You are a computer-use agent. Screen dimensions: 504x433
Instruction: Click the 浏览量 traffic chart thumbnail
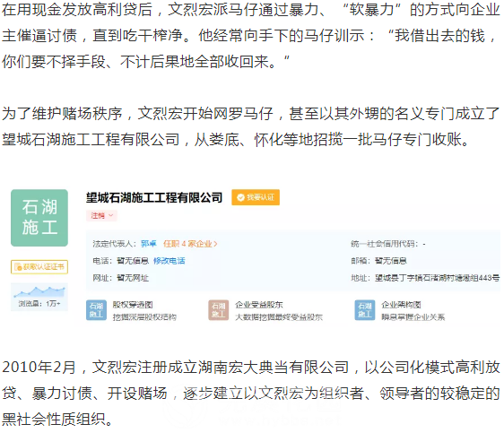tap(39, 297)
